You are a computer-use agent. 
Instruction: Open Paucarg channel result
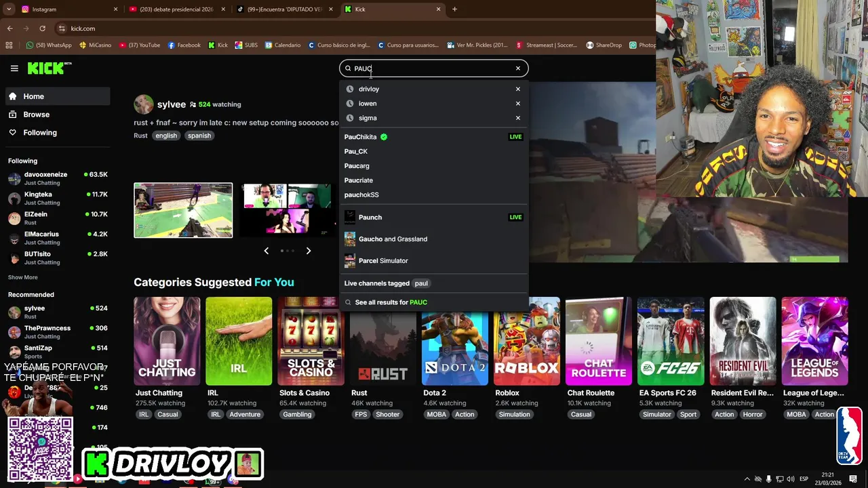click(433, 166)
